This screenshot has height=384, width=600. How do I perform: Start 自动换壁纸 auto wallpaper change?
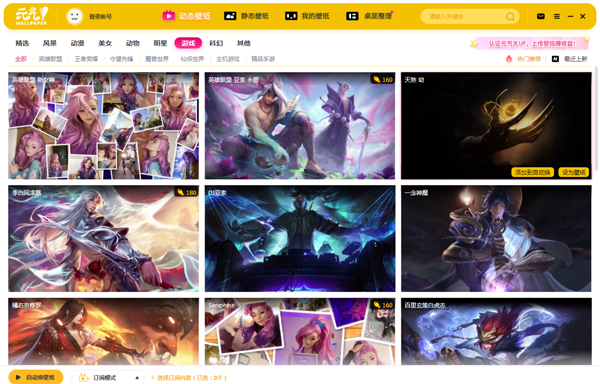click(x=36, y=377)
